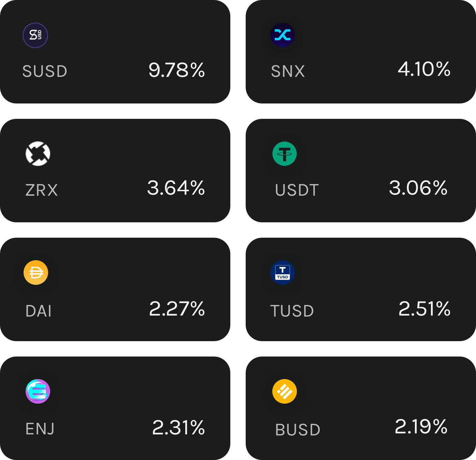Select the ZRX token icon

(x=38, y=154)
